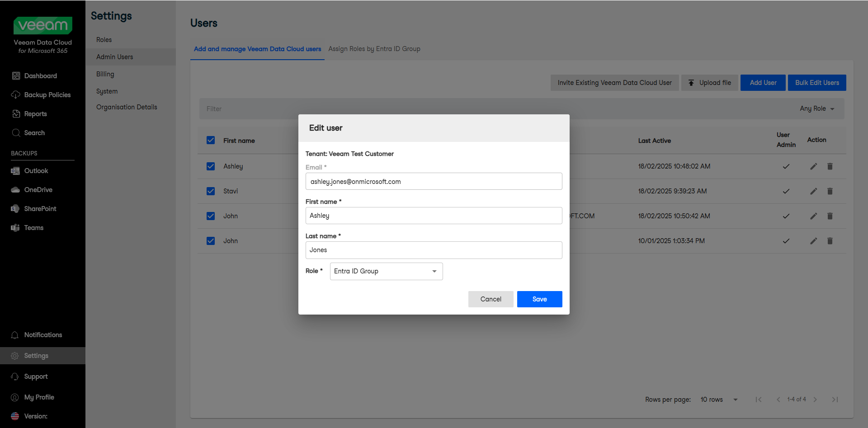
Task: Open SharePoint backups icon
Action: pos(15,209)
